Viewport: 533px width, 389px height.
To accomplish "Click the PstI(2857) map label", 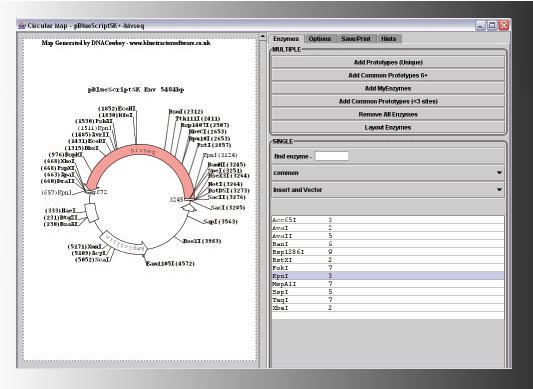I will point(214,145).
